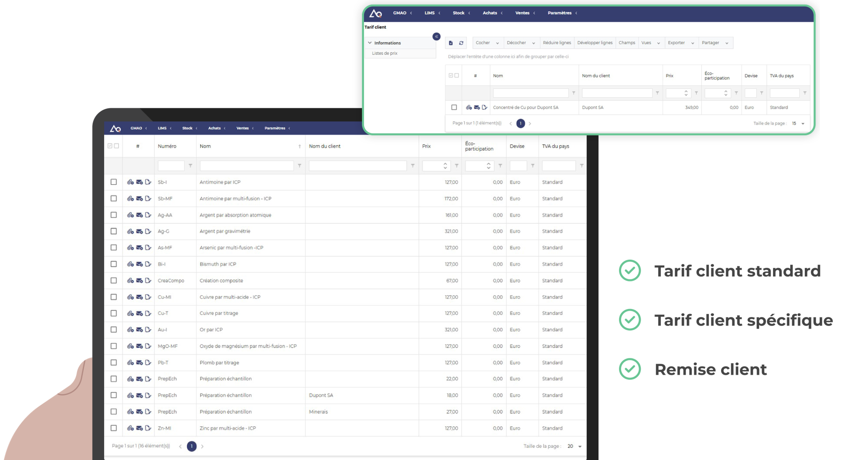Click the attachment icon on the Zn-MI row
868x460 pixels.
(130, 428)
